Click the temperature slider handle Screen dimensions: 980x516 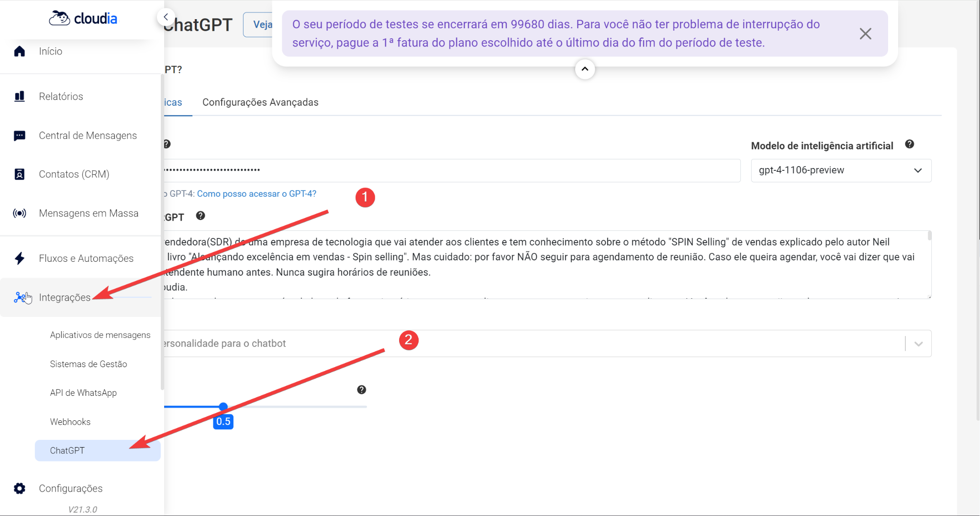click(x=223, y=406)
